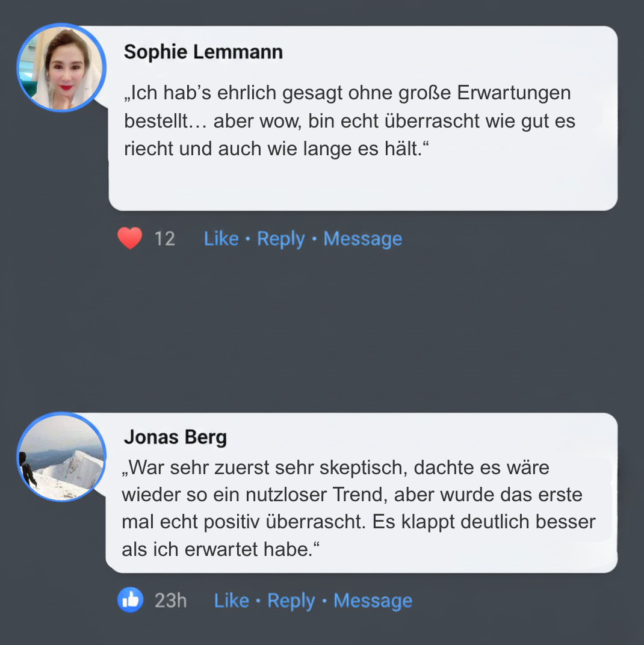Message Sophie Lemmann from her comment
This screenshot has width=644, height=645.
pos(362,239)
